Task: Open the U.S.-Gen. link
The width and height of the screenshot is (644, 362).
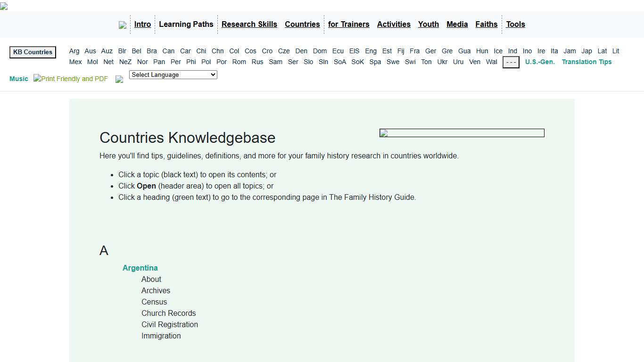Action: tap(539, 62)
